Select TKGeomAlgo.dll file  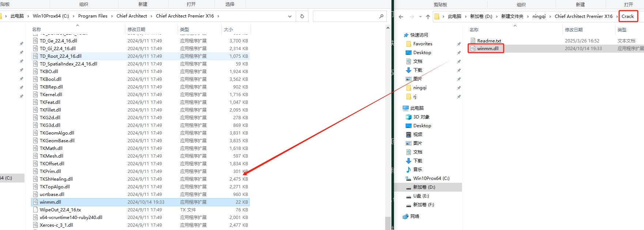click(x=57, y=133)
